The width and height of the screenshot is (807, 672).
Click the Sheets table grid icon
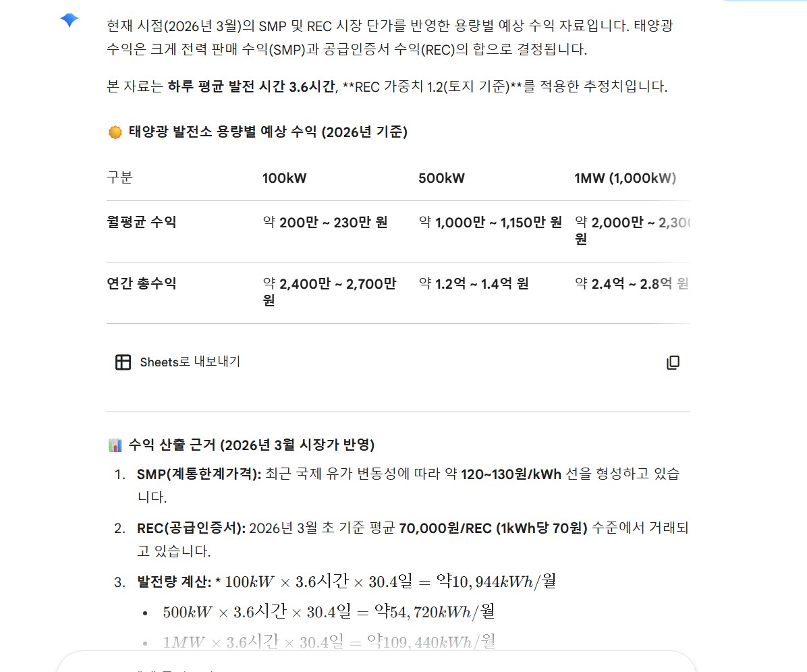point(123,362)
